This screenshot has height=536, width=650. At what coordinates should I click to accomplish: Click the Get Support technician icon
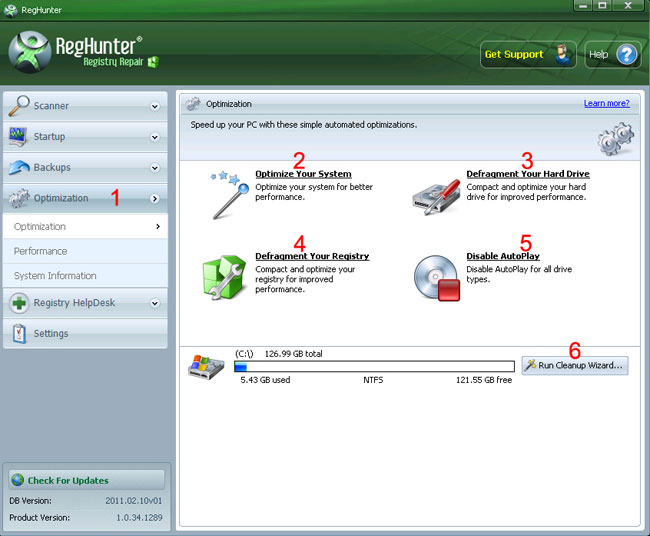[565, 55]
